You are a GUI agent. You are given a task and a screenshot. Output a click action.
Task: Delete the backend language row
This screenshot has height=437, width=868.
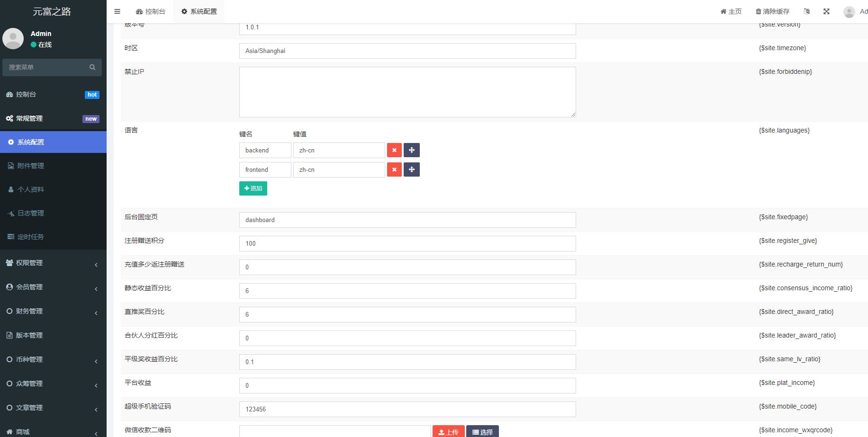tap(394, 150)
